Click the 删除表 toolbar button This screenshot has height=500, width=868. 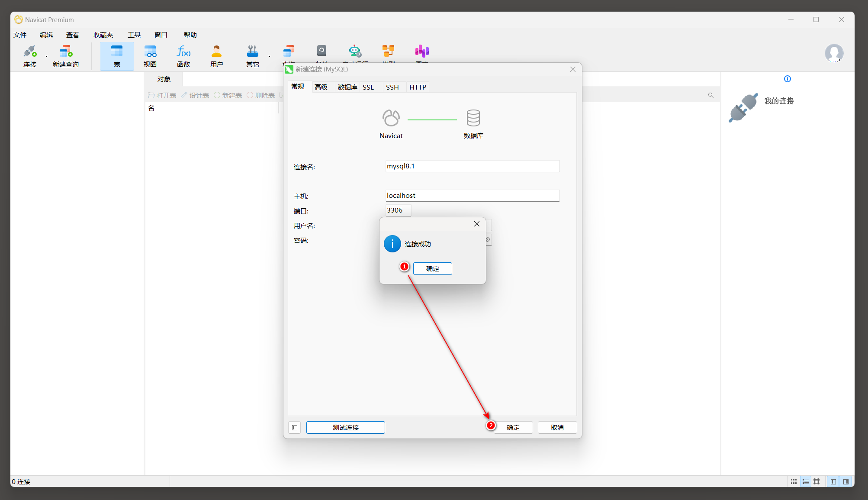[260, 95]
